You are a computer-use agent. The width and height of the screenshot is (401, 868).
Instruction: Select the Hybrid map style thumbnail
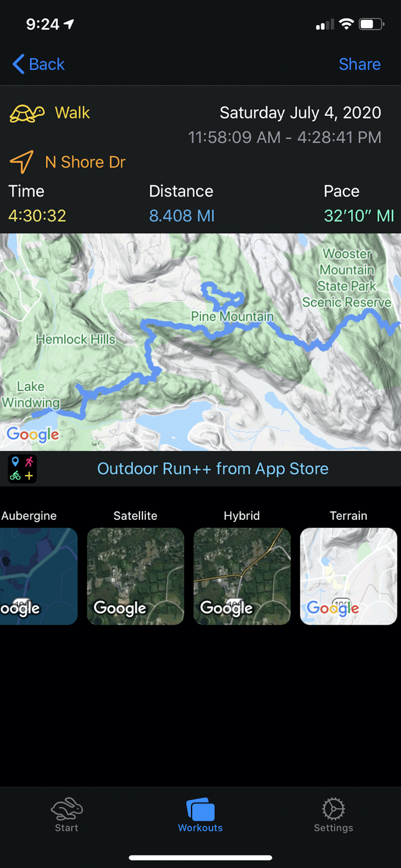pyautogui.click(x=242, y=576)
